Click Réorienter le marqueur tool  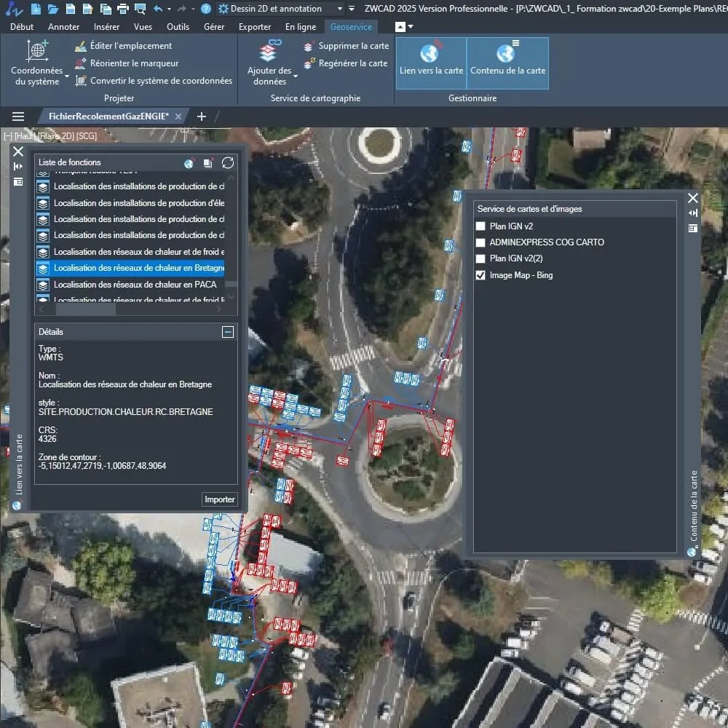126,63
